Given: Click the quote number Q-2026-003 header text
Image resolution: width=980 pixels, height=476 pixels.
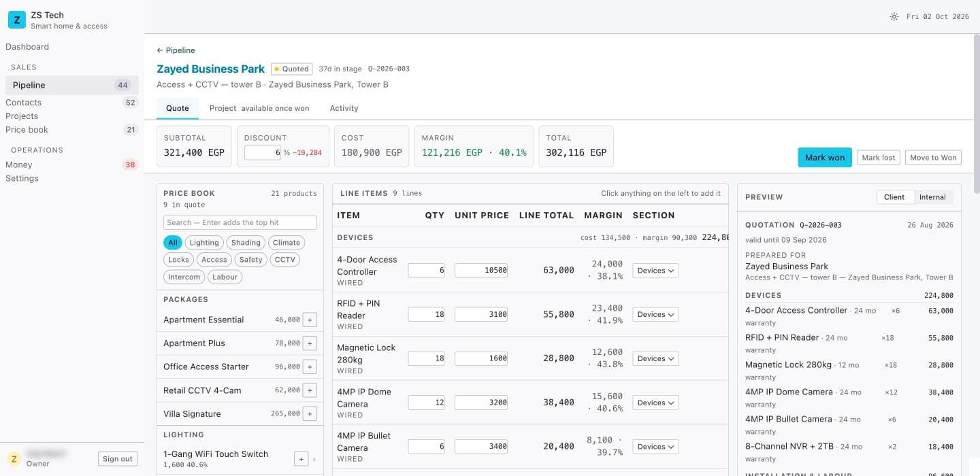Looking at the screenshot, I should (389, 69).
